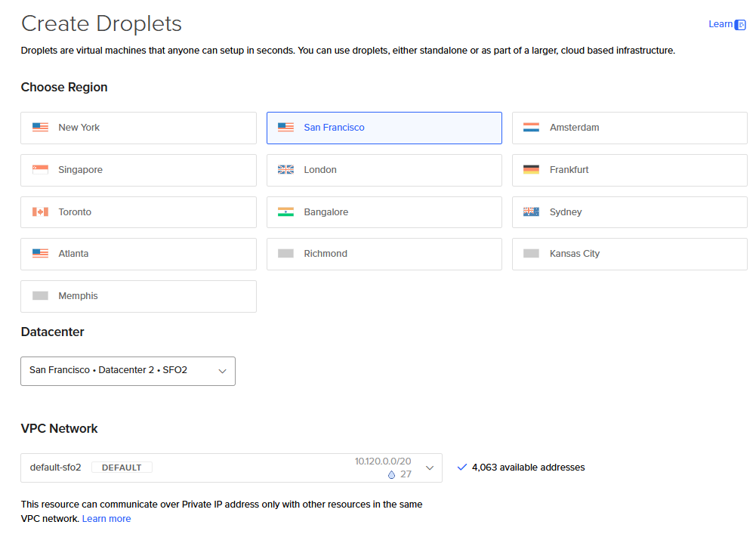The image size is (756, 534).
Task: Choose Amsterdam as the region
Action: tap(630, 128)
